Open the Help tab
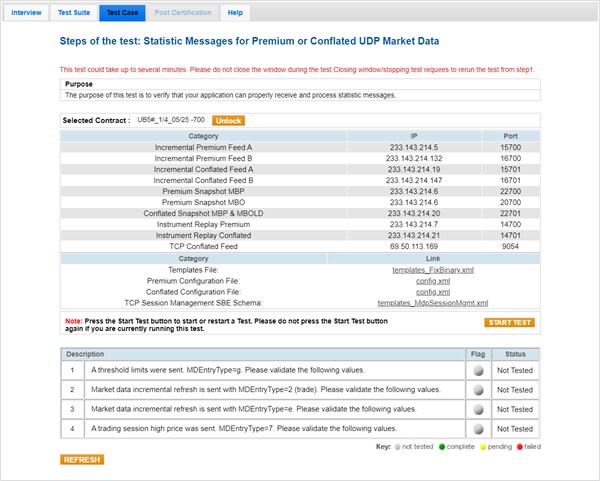This screenshot has width=600, height=481. click(x=235, y=13)
